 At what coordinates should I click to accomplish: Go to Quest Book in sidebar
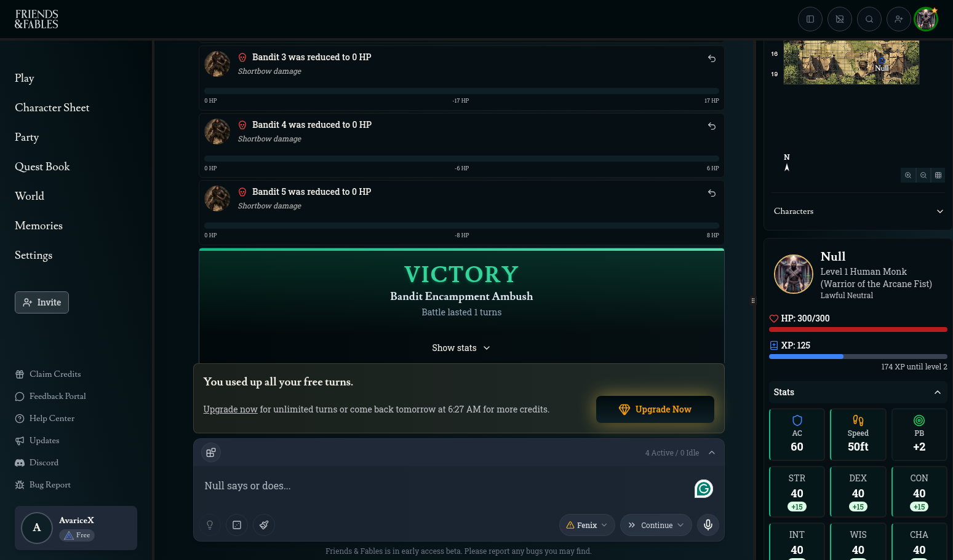42,167
